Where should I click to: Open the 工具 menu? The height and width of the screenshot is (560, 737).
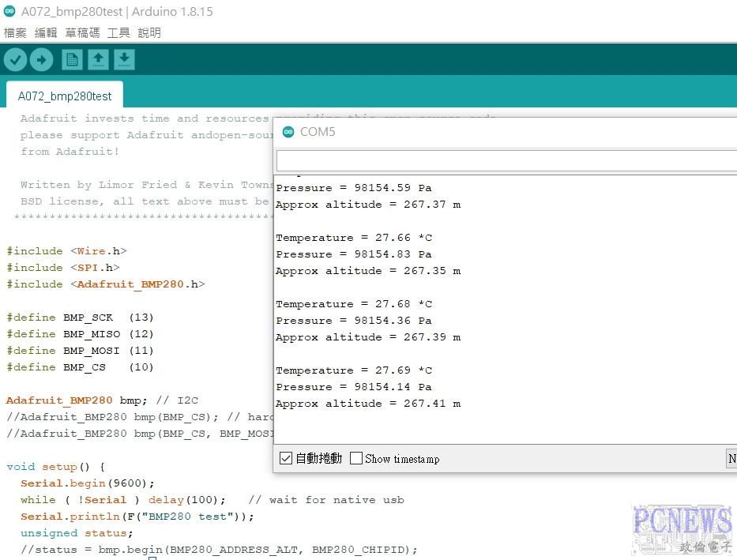point(118,32)
